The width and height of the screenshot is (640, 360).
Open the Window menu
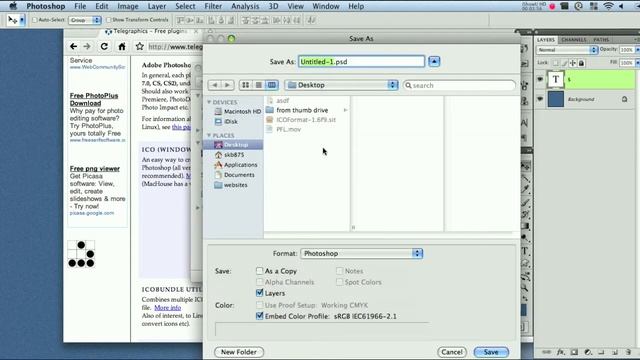tap(326, 6)
